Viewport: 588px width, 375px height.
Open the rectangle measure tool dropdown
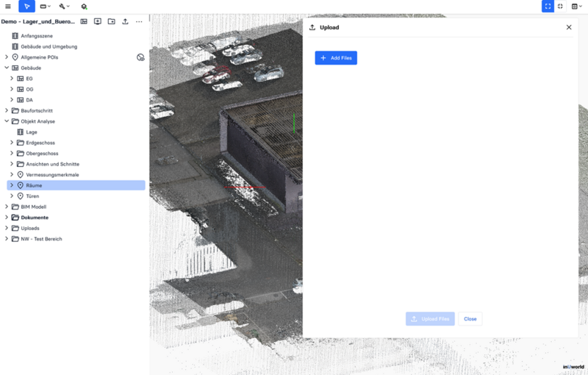[x=46, y=6]
